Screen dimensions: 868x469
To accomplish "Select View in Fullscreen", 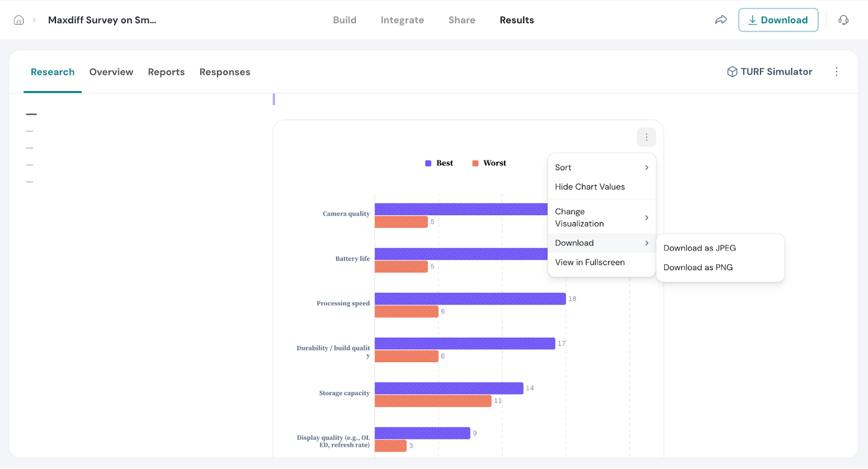I will click(590, 262).
